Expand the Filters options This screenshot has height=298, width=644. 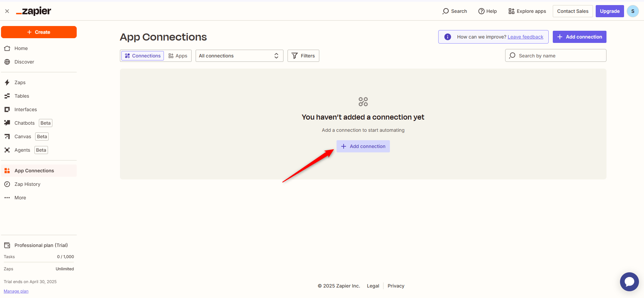[303, 56]
